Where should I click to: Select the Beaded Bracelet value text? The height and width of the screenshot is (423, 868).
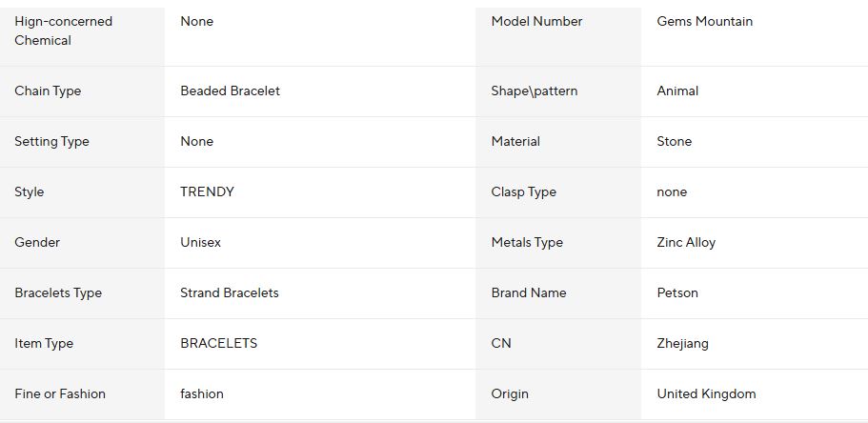pos(230,91)
